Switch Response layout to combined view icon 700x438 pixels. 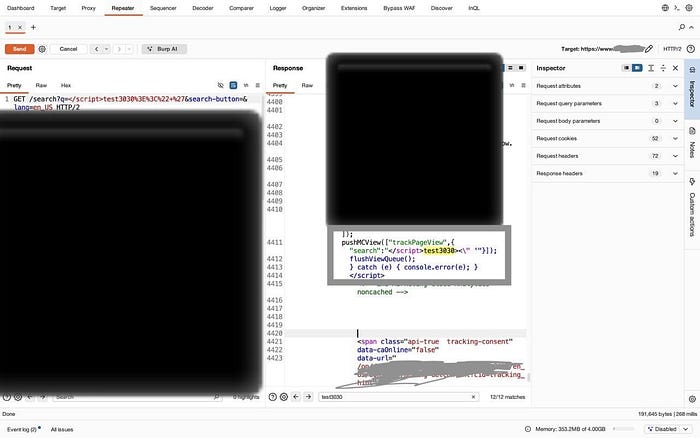point(521,68)
